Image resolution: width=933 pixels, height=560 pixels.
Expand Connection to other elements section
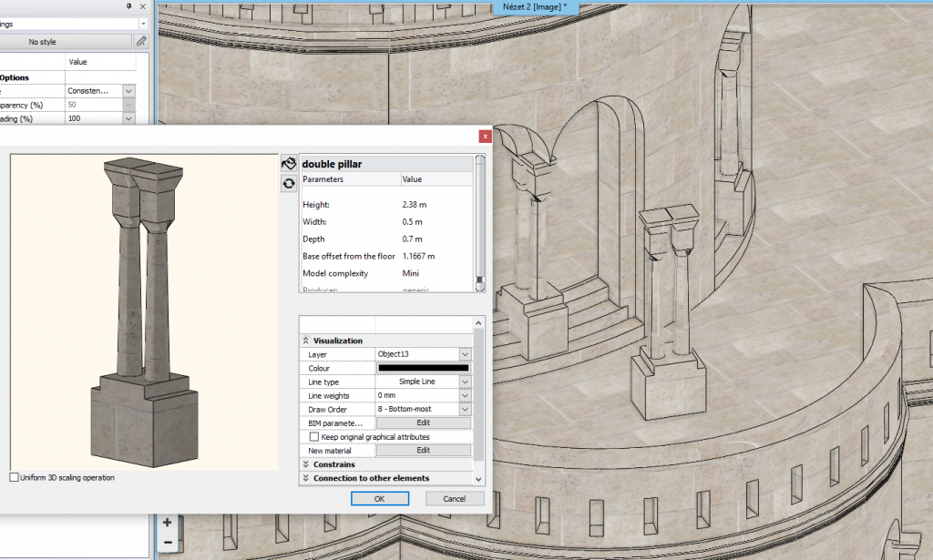coord(306,478)
